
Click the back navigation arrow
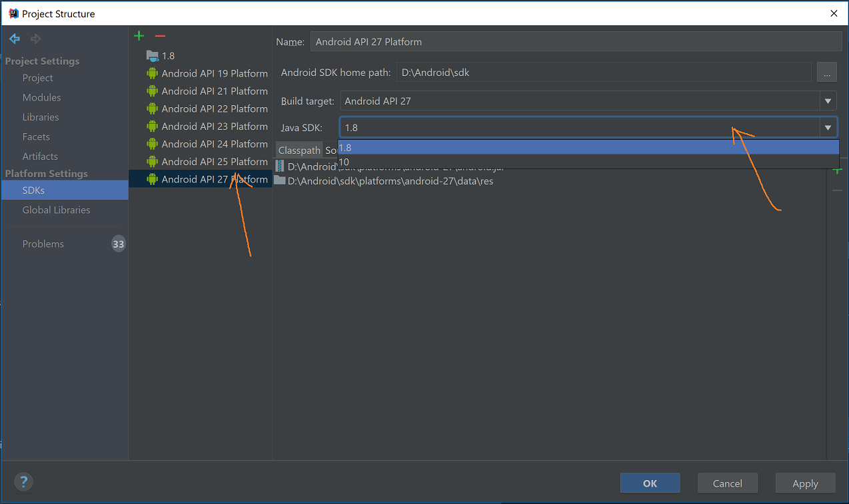tap(14, 39)
